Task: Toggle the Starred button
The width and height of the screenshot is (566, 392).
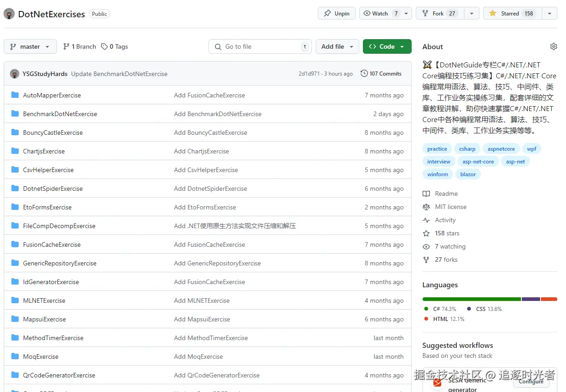Action: coord(512,13)
